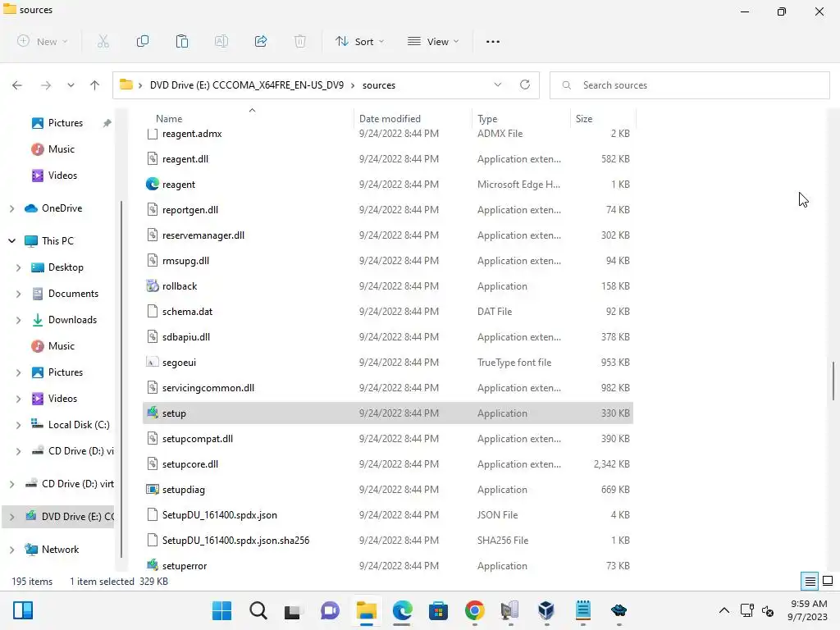Open the See more ellipsis menu
The image size is (840, 630).
coord(492,41)
